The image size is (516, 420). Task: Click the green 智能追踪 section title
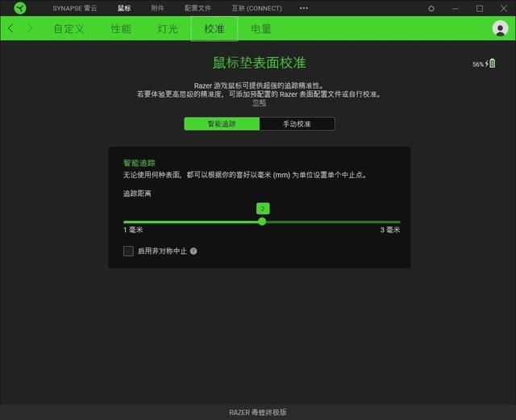139,163
